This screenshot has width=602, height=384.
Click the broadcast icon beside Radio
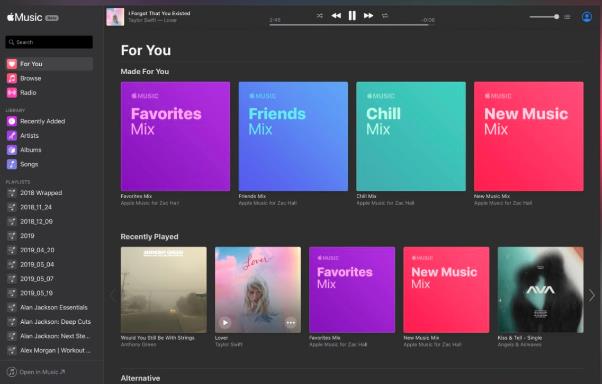point(12,93)
